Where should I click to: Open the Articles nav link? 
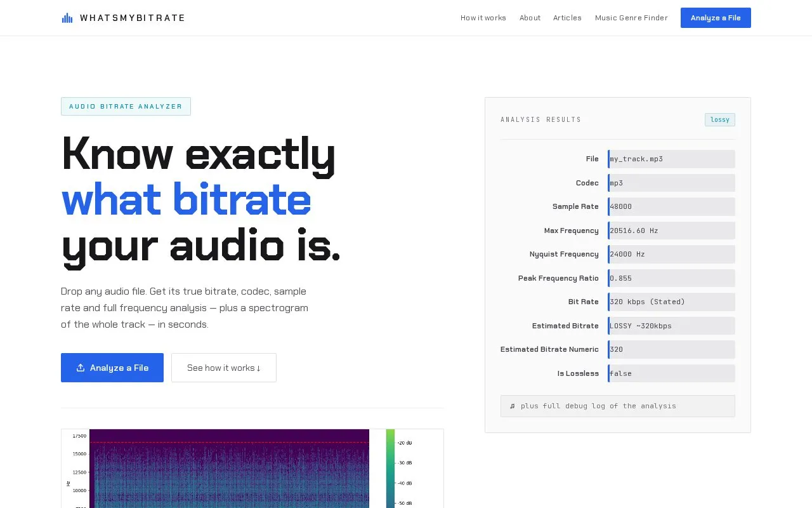point(567,18)
